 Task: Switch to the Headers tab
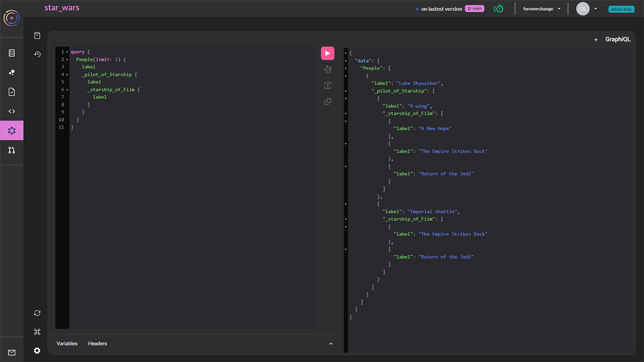point(97,343)
